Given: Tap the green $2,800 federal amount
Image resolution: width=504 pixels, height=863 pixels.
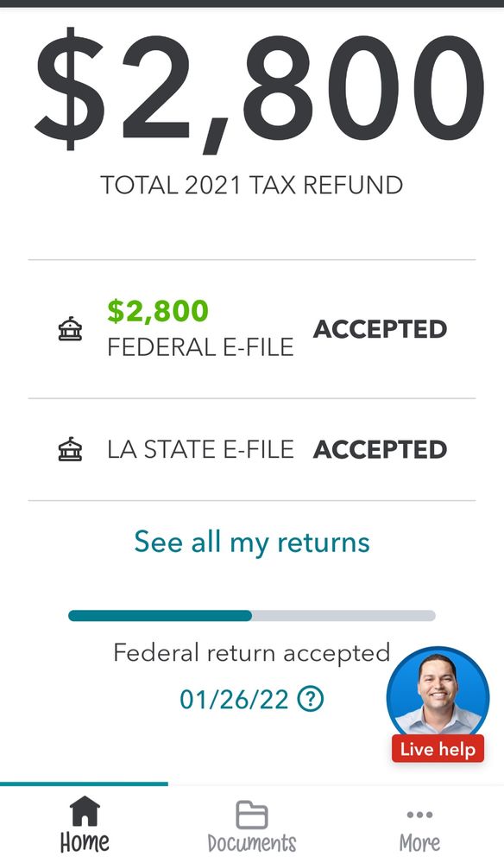Looking at the screenshot, I should coord(158,311).
